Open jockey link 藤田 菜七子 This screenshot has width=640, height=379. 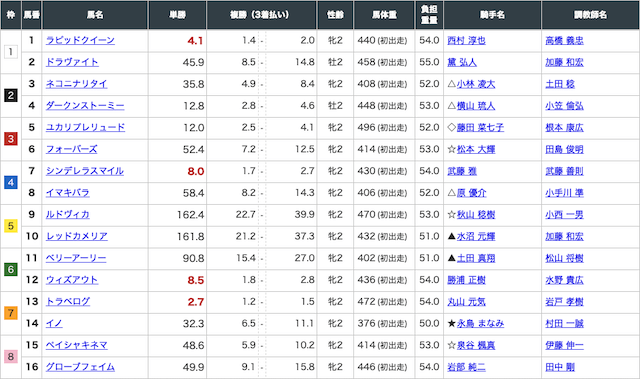point(480,127)
